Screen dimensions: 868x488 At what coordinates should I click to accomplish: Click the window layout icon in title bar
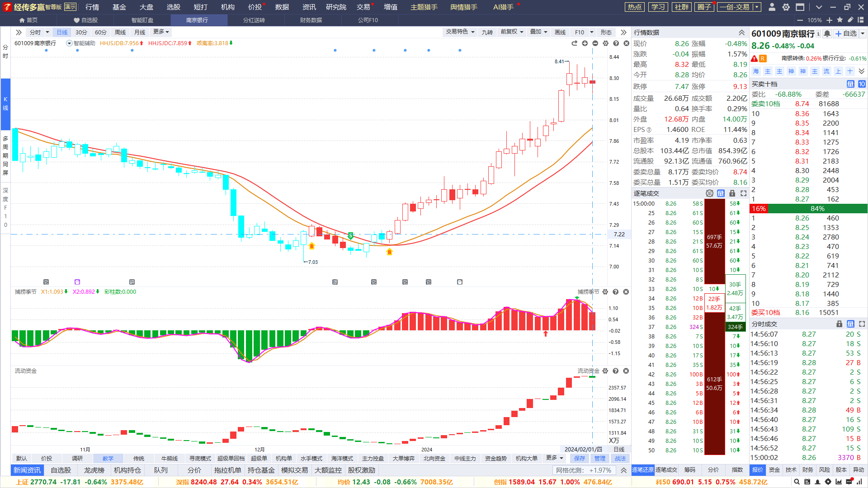point(800,7)
